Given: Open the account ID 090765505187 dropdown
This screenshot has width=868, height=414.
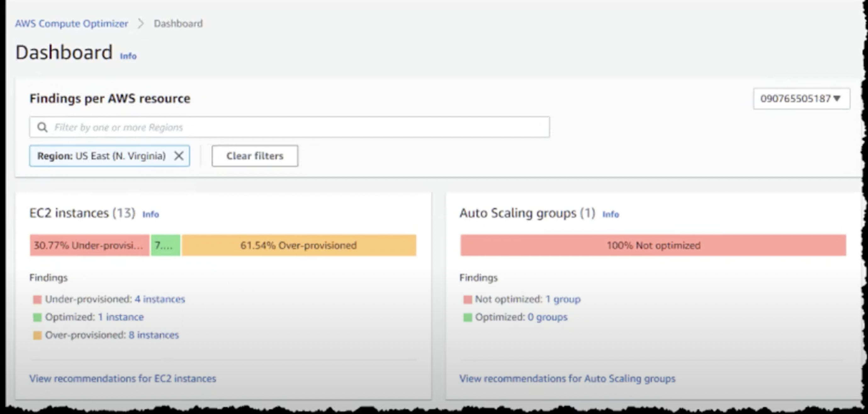Looking at the screenshot, I should coord(801,99).
